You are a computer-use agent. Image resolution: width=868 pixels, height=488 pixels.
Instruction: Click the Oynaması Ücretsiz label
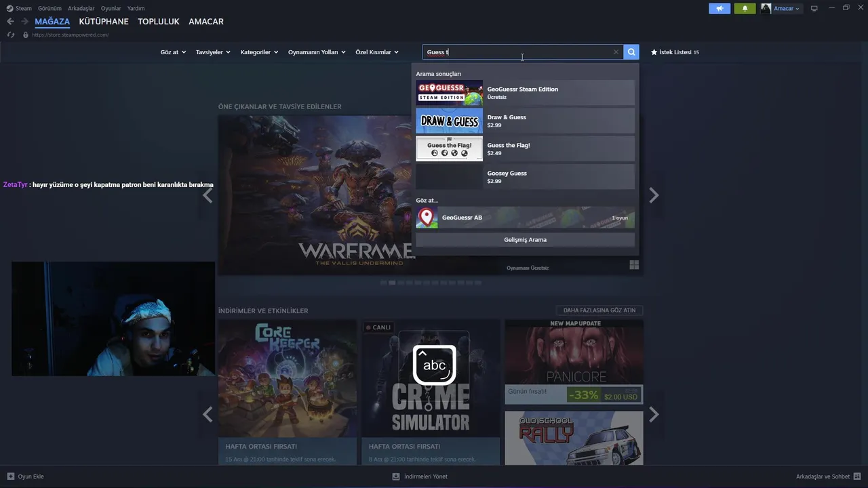(528, 268)
